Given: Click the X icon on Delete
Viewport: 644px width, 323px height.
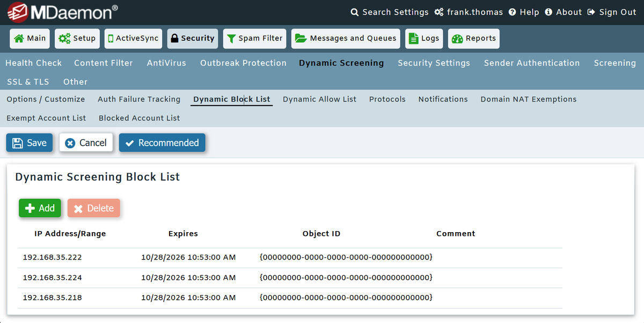Looking at the screenshot, I should [x=78, y=209].
